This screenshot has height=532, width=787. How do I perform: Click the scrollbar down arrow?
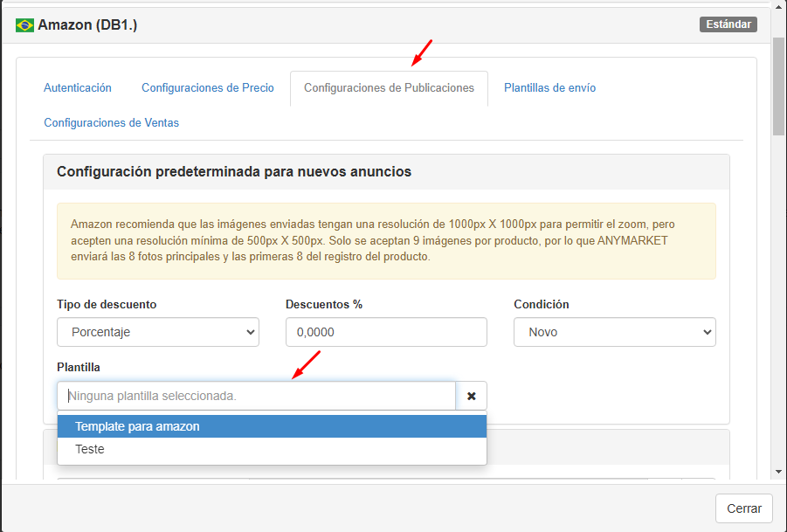click(778, 472)
